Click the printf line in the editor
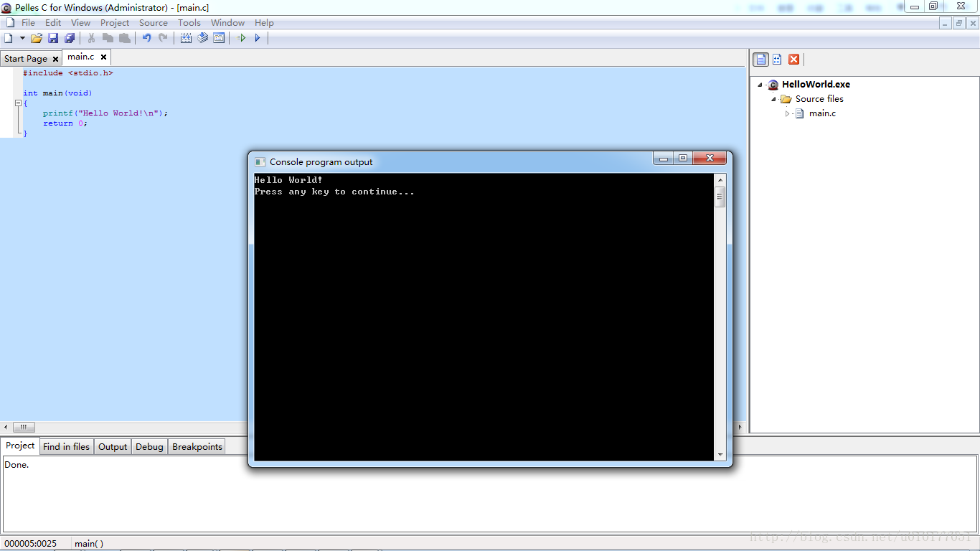This screenshot has height=551, width=980. click(x=105, y=113)
